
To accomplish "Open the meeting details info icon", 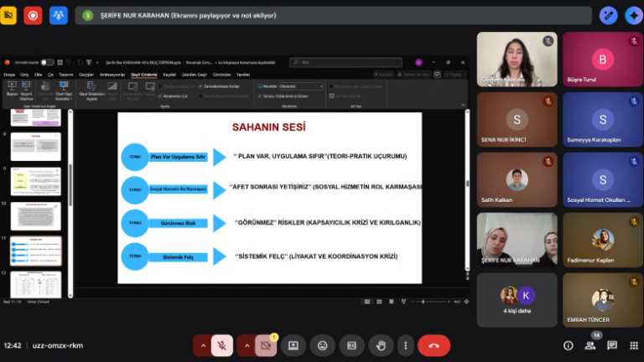I will click(569, 345).
